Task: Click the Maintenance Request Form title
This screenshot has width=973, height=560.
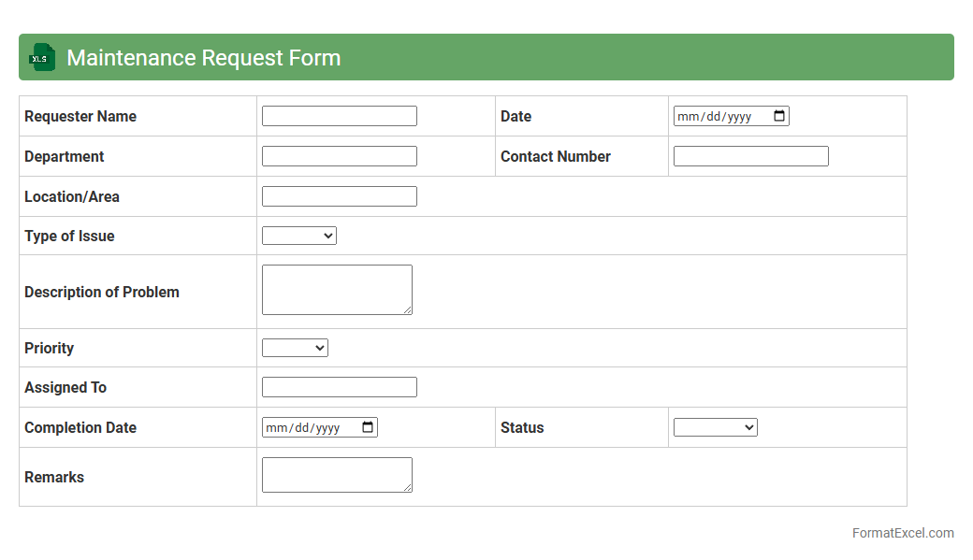Action: (x=203, y=58)
